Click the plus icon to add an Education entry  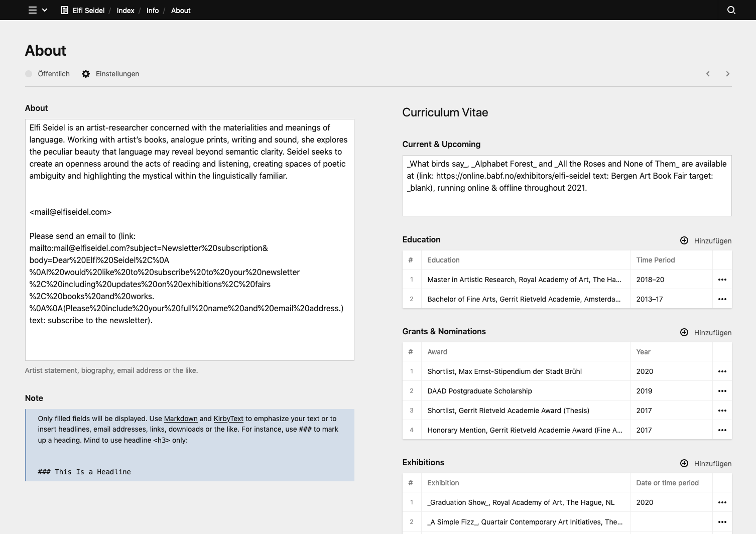pos(684,240)
